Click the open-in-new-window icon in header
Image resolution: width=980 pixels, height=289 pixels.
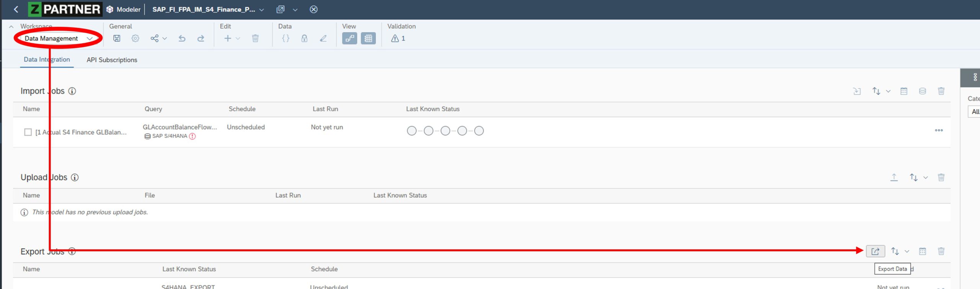[x=281, y=9]
